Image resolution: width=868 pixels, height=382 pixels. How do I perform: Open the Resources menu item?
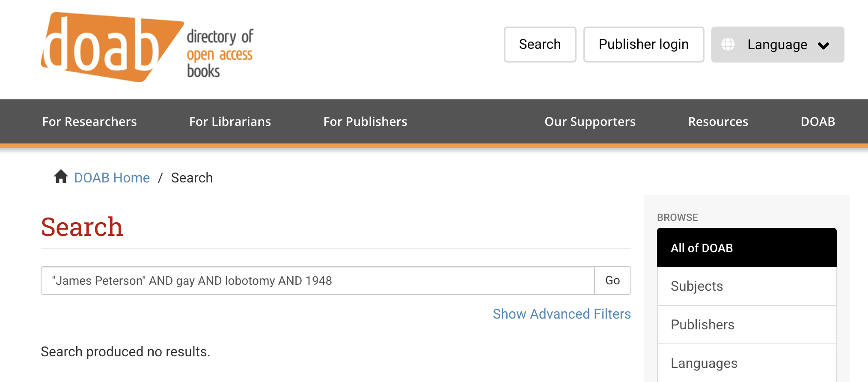(718, 122)
